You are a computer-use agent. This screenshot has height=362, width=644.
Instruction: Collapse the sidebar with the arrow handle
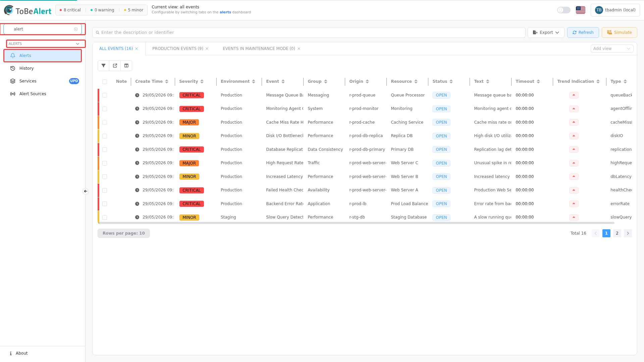(x=86, y=191)
